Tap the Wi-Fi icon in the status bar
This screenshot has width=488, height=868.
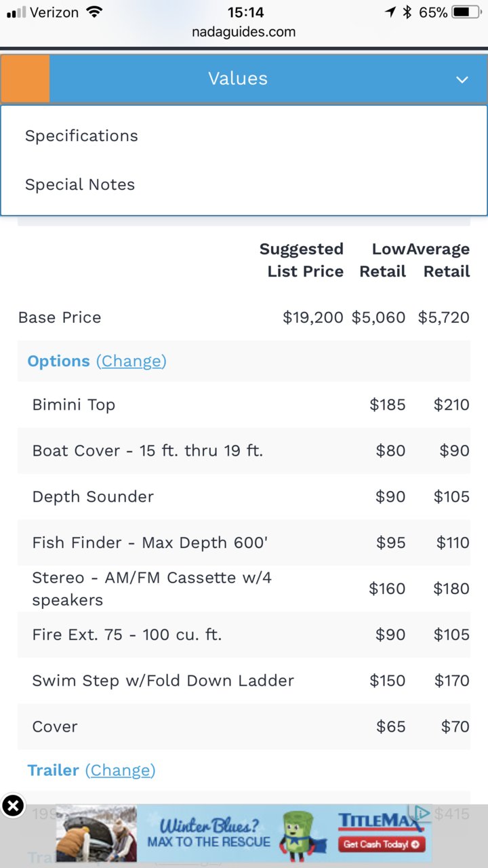pos(95,12)
